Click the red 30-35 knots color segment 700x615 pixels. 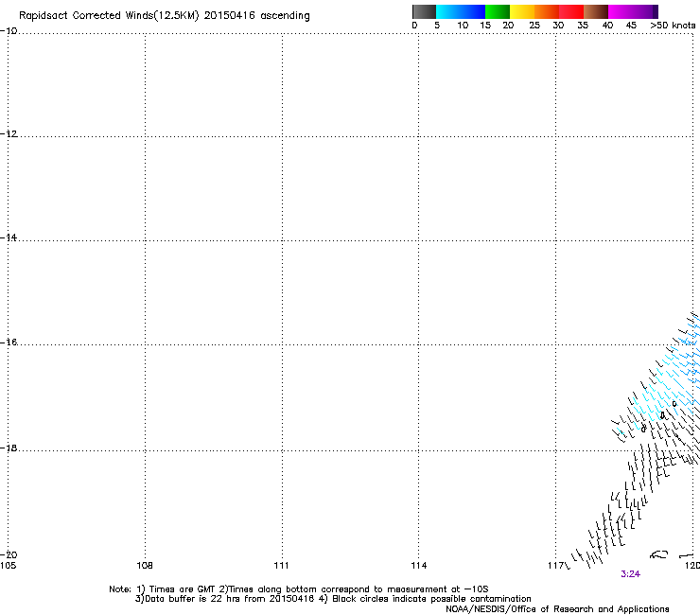[x=571, y=11]
